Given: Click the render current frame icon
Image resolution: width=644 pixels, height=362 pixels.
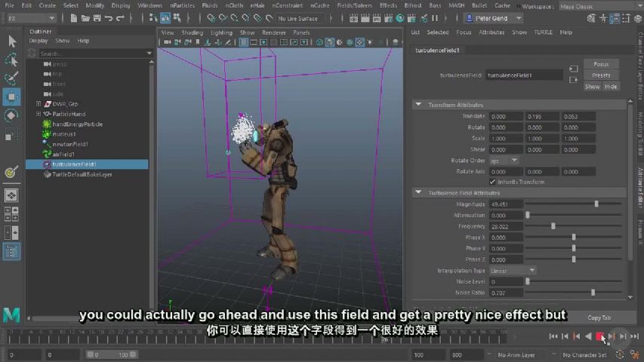Looking at the screenshot, I should click(365, 18).
